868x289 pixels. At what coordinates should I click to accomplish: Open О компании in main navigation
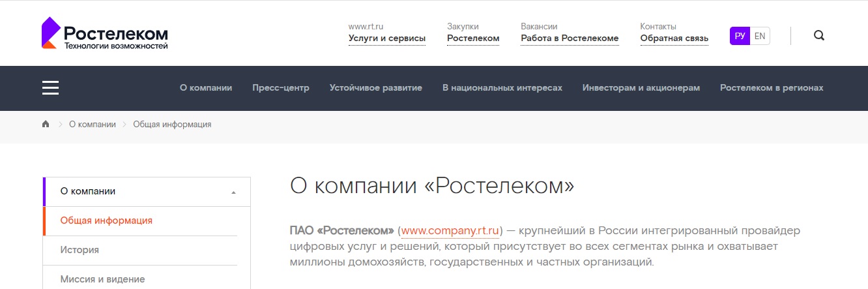[206, 88]
